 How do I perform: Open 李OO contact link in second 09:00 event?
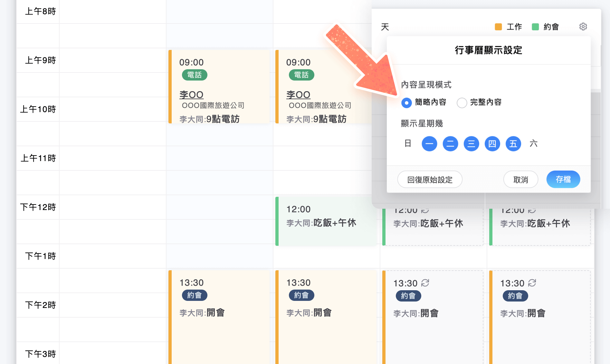point(298,95)
